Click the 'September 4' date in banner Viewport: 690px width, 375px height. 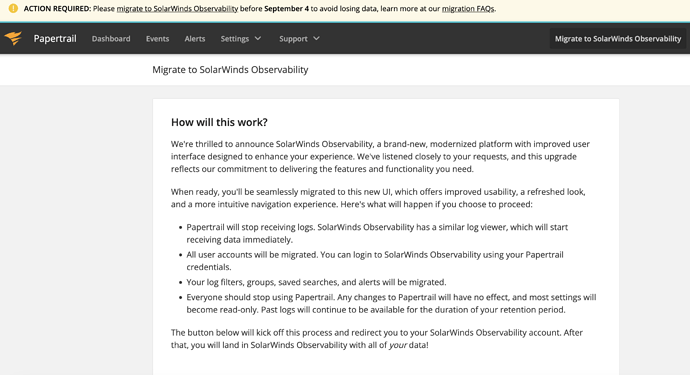click(286, 9)
